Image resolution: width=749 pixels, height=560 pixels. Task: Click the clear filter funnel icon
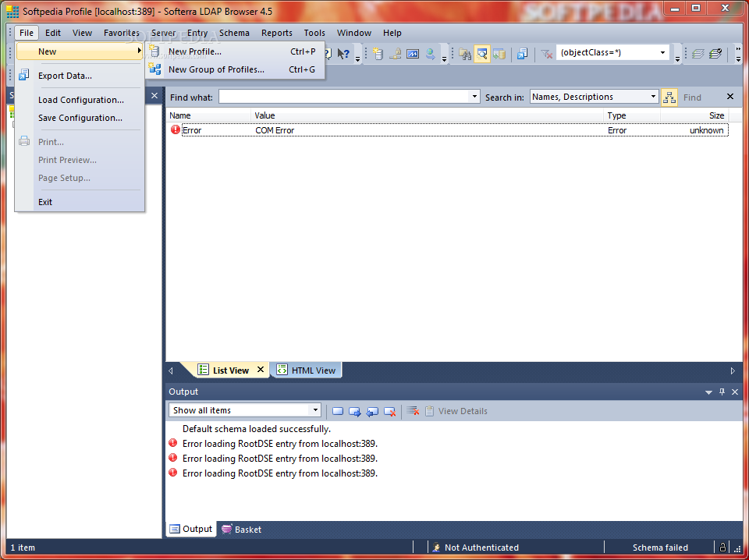[546, 54]
